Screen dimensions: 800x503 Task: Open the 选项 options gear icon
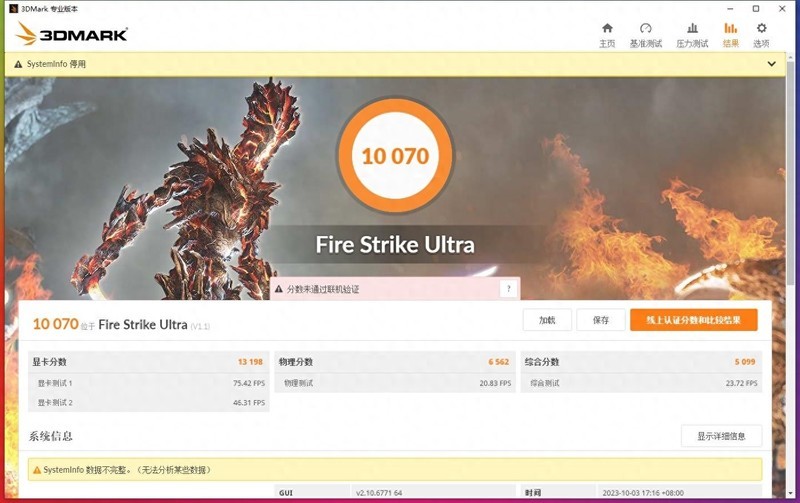[x=761, y=28]
